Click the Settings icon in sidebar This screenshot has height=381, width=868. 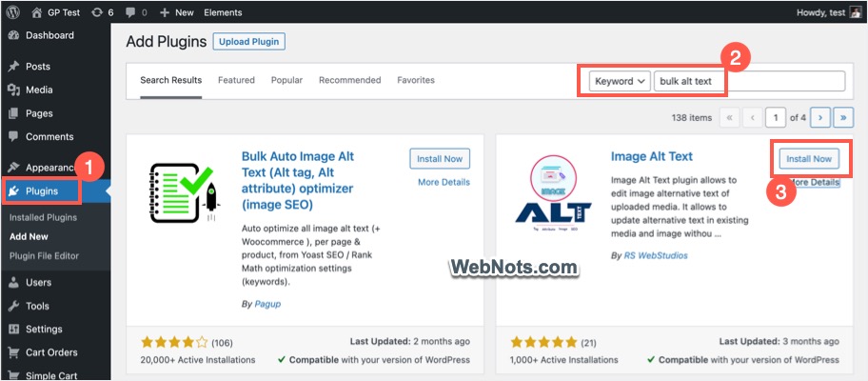point(13,330)
